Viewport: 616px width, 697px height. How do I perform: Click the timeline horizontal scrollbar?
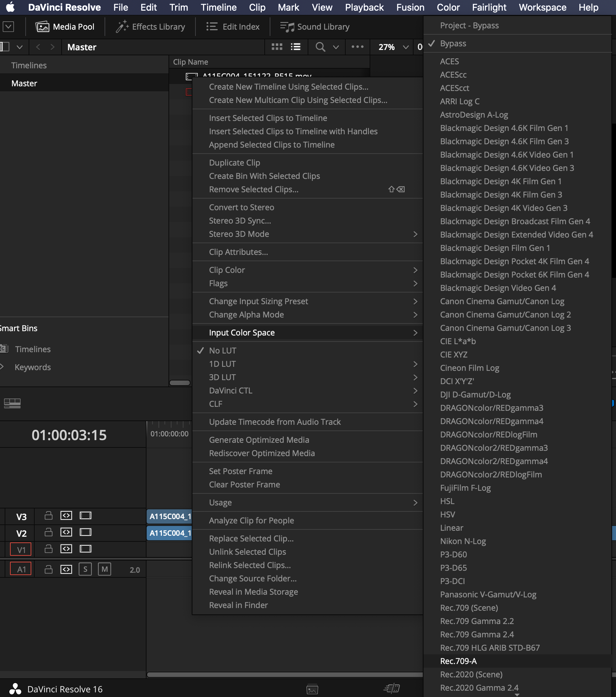285,675
